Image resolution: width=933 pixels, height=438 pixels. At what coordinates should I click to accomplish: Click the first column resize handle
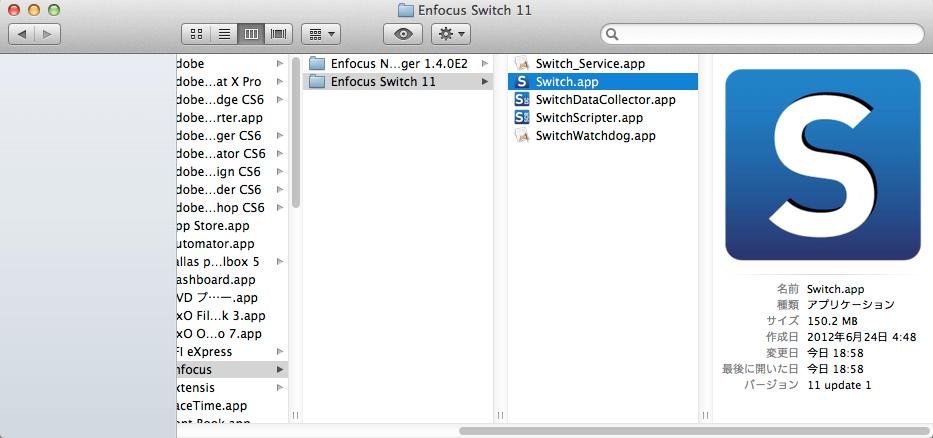(296, 415)
